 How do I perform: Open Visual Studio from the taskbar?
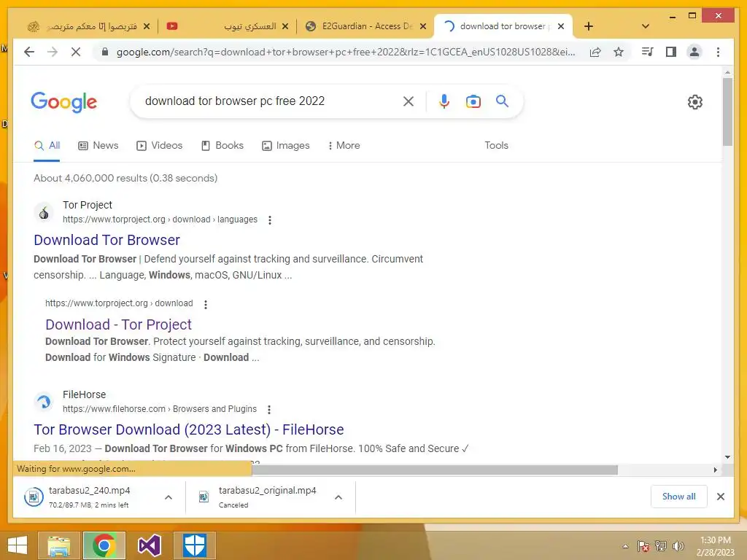[149, 545]
